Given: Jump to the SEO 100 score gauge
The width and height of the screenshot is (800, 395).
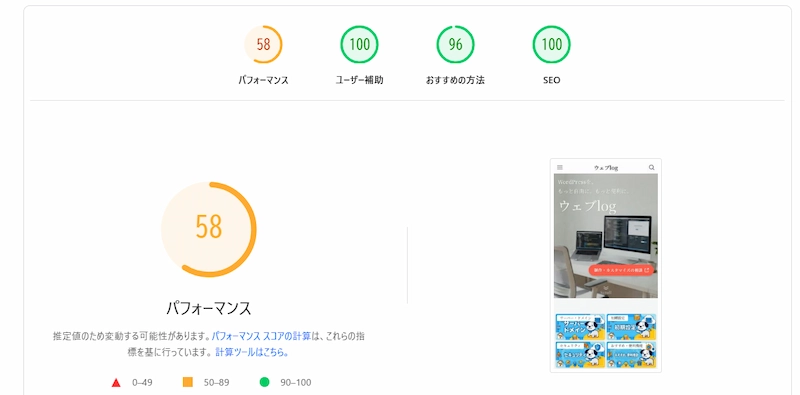Looking at the screenshot, I should (x=552, y=44).
